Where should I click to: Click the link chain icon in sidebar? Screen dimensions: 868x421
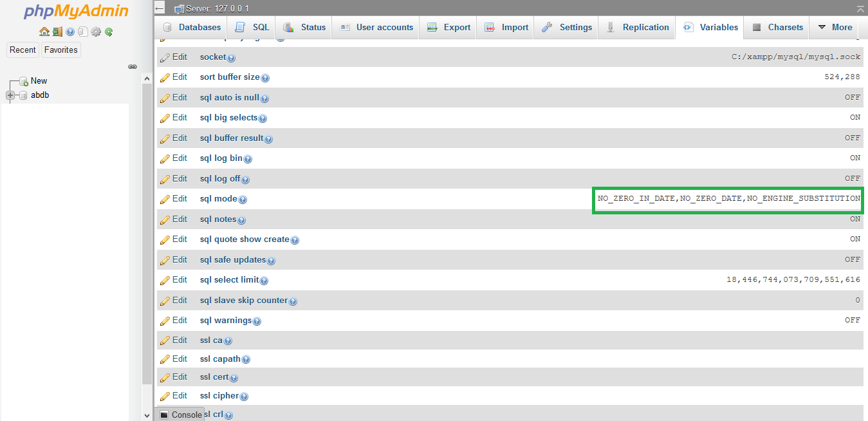point(133,66)
